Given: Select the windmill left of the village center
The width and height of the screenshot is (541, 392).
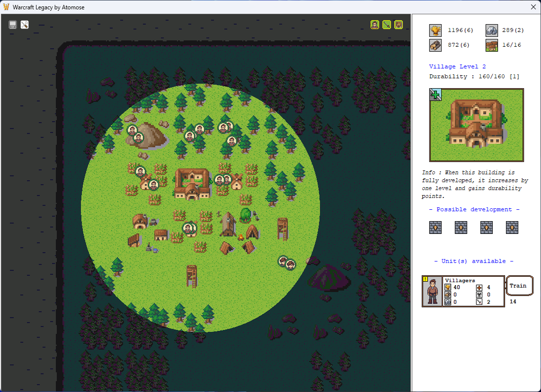Looking at the screenshot, I should coord(146,182).
